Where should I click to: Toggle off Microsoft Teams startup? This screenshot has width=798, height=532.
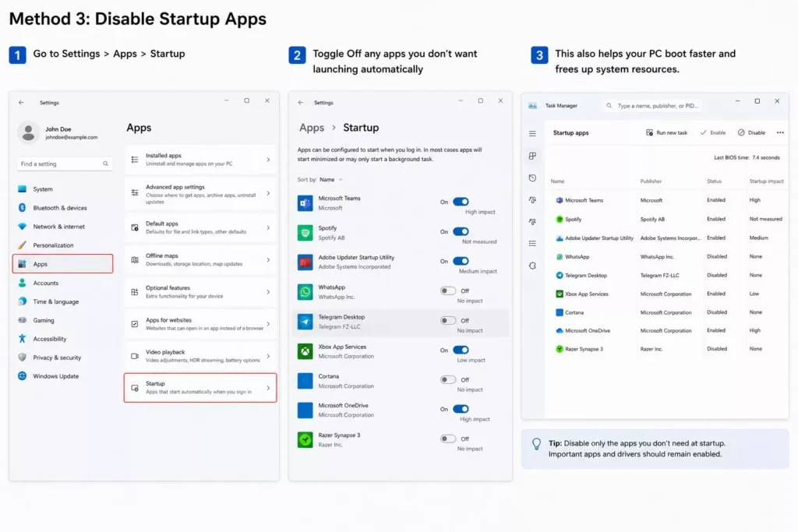[461, 202]
